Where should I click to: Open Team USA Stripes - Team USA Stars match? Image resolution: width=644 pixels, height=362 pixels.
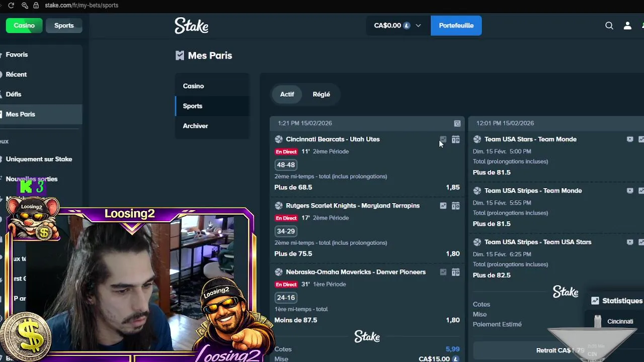tap(538, 242)
